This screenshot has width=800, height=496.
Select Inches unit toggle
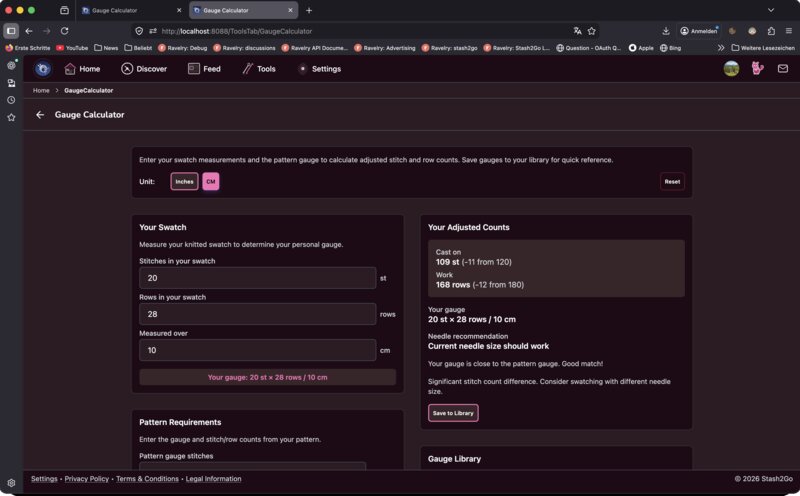click(184, 182)
